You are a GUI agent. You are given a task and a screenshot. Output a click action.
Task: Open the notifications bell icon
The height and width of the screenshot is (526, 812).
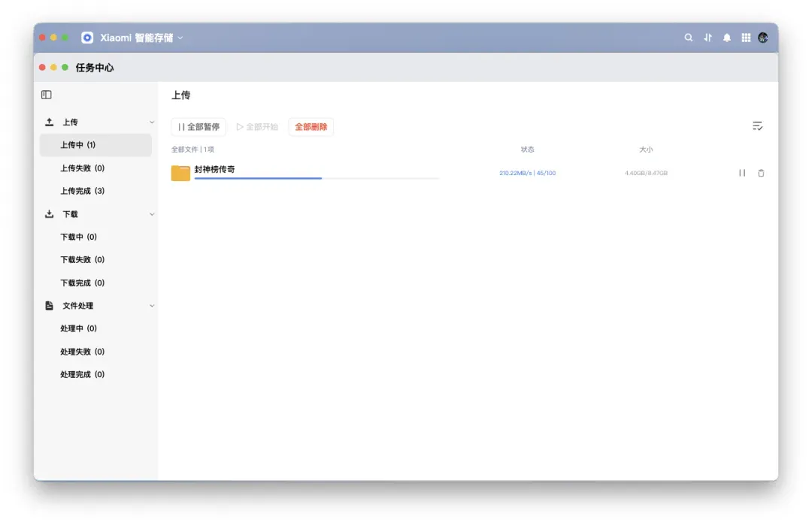pyautogui.click(x=726, y=38)
